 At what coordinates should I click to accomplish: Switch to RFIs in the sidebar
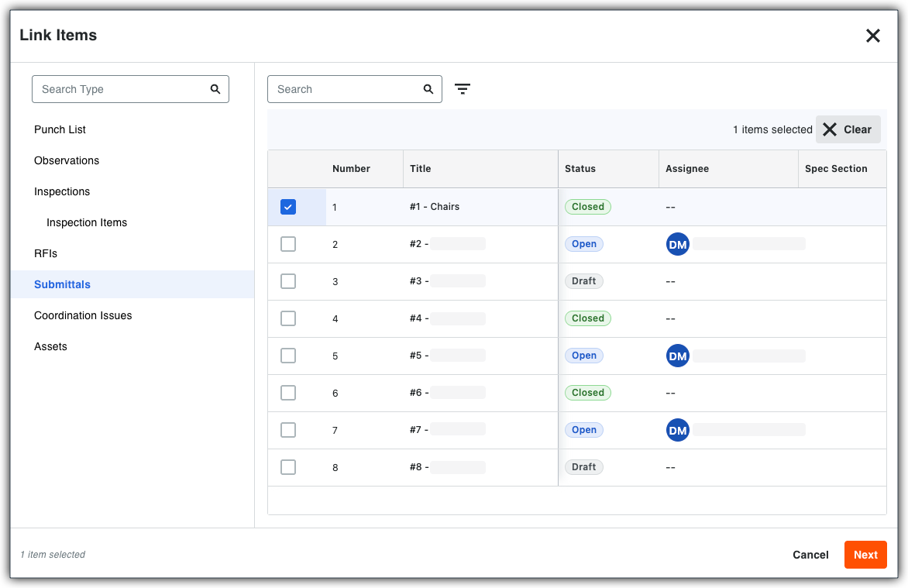tap(46, 254)
